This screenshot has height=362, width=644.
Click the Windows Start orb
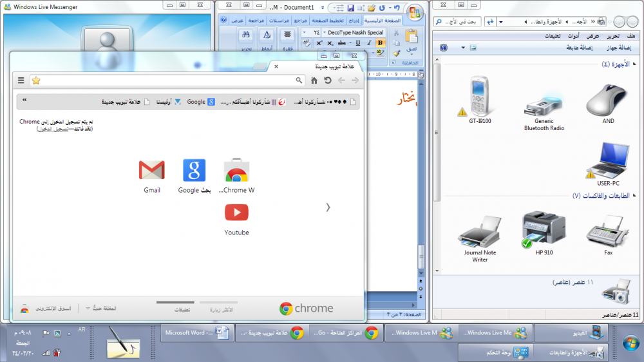(x=629, y=341)
